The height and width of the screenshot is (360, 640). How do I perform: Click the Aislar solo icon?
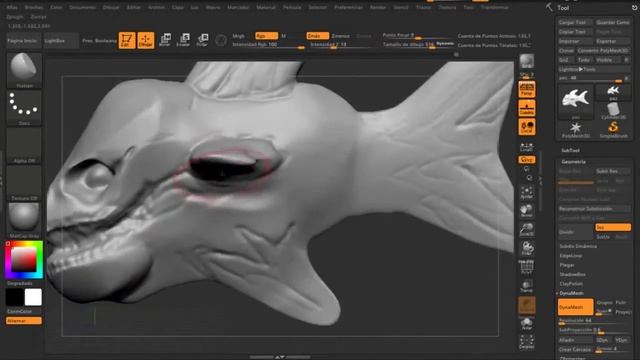(527, 324)
